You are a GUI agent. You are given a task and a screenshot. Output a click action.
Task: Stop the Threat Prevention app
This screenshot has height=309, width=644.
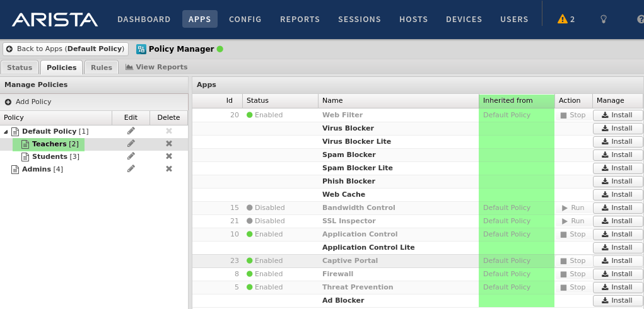coord(573,287)
